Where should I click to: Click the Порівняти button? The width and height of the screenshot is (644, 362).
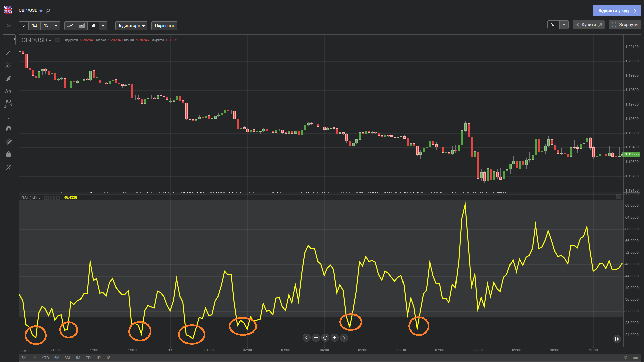point(164,26)
